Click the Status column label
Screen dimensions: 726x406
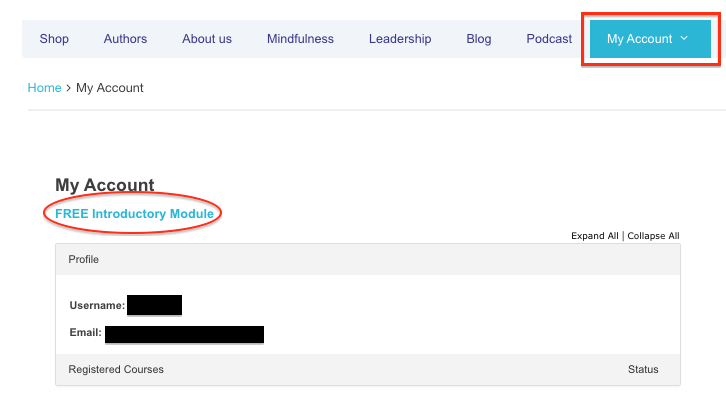point(643,369)
